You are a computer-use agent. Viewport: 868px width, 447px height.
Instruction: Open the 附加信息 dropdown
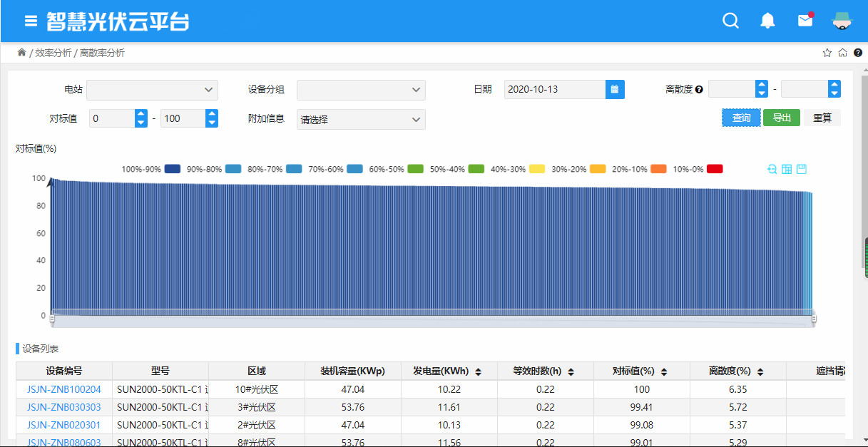[361, 120]
